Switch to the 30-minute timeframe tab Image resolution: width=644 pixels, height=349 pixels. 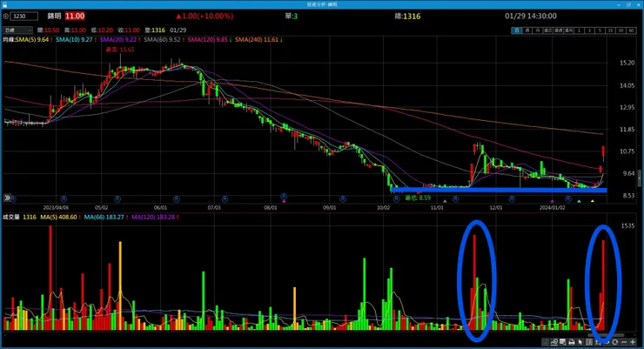point(621,30)
